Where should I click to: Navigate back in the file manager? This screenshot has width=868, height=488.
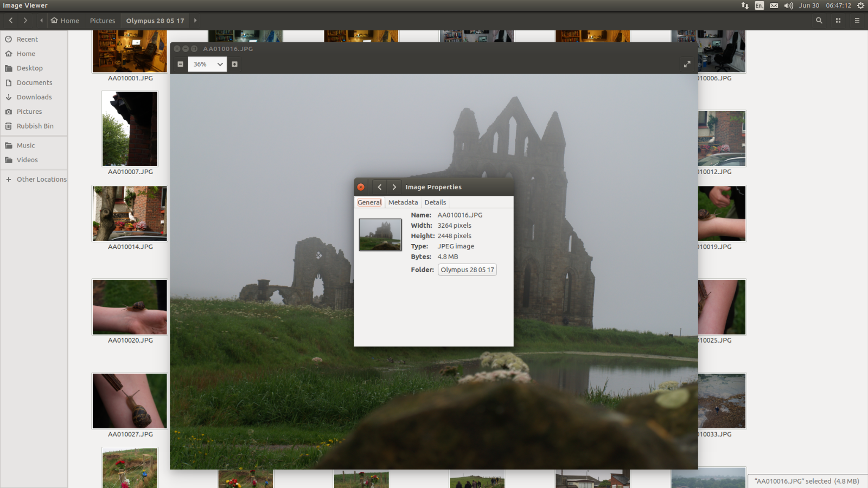(11, 21)
